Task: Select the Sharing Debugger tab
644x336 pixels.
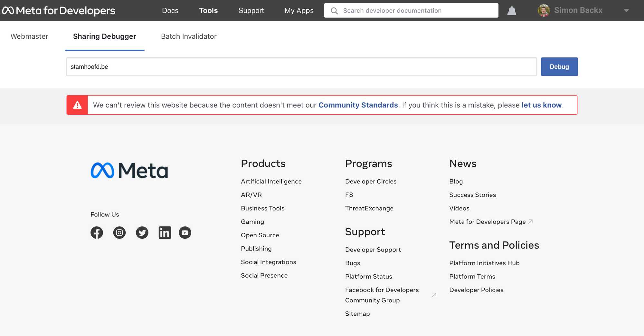Action: (x=105, y=36)
